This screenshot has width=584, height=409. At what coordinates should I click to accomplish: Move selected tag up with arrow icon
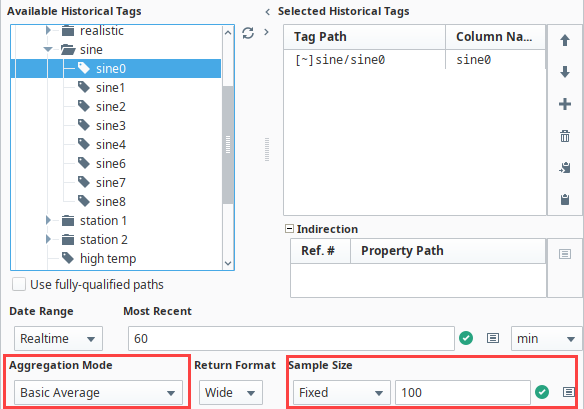pos(565,40)
